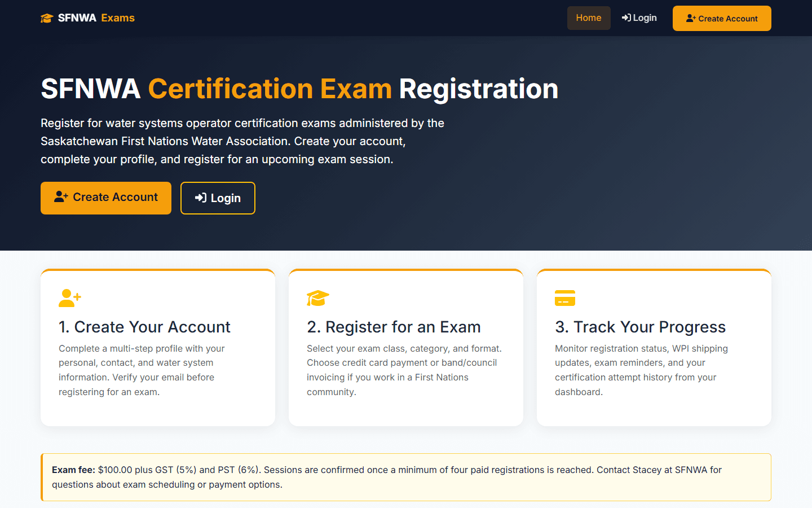Viewport: 812px width, 508px height.
Task: Click the text 'questions about exam scheduling or payment options.'
Action: 167,484
